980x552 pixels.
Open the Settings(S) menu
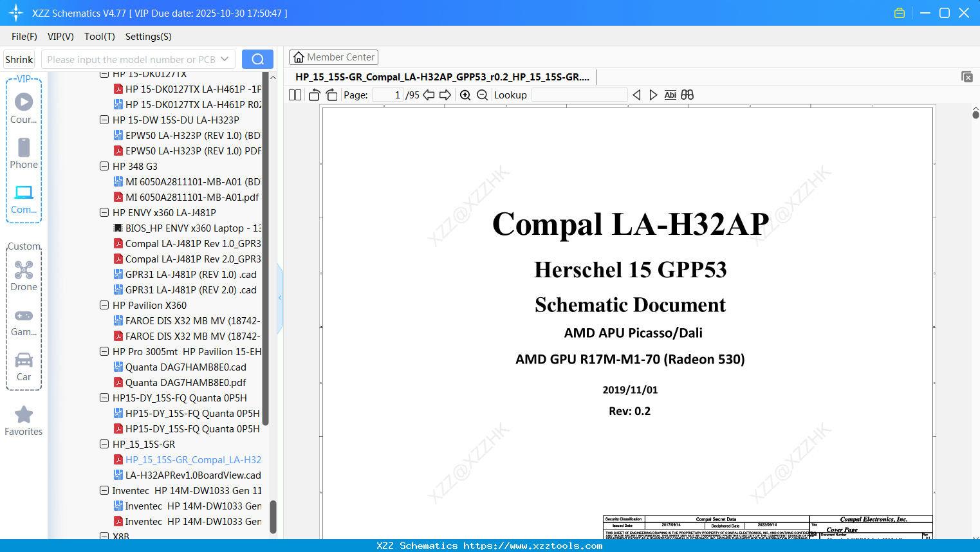click(x=149, y=37)
